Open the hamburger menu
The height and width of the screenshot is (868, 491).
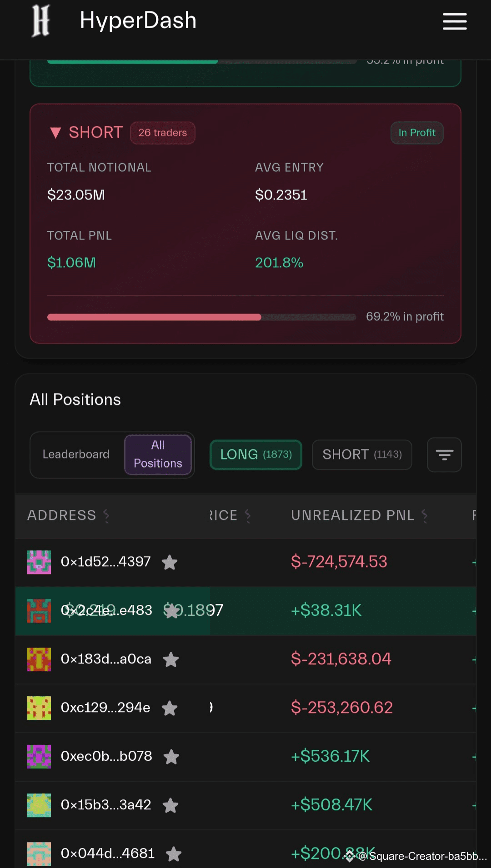455,21
